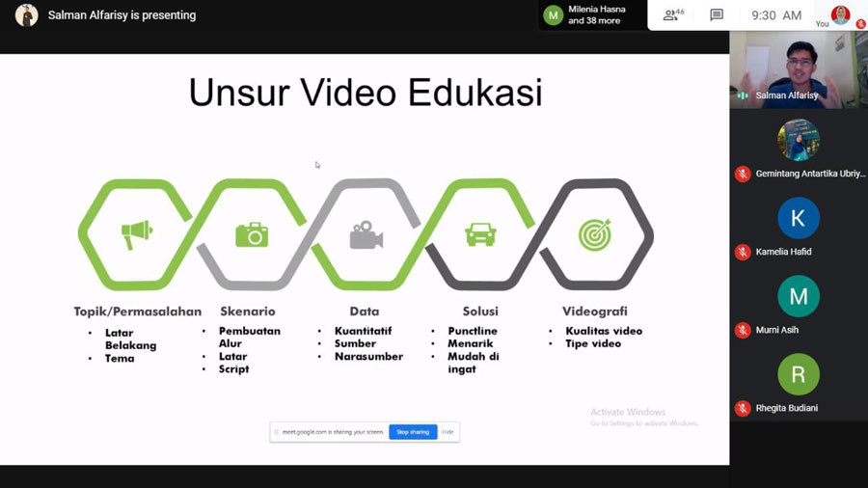Click muted mic icon beside Gemintang Antartika
Viewport: 868px width, 488px height.
point(743,174)
